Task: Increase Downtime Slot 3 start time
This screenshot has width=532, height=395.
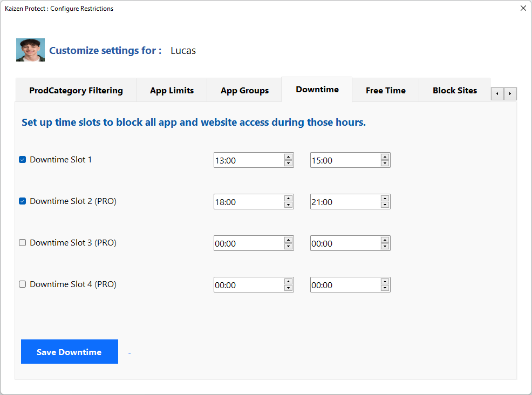Action: pyautogui.click(x=288, y=240)
